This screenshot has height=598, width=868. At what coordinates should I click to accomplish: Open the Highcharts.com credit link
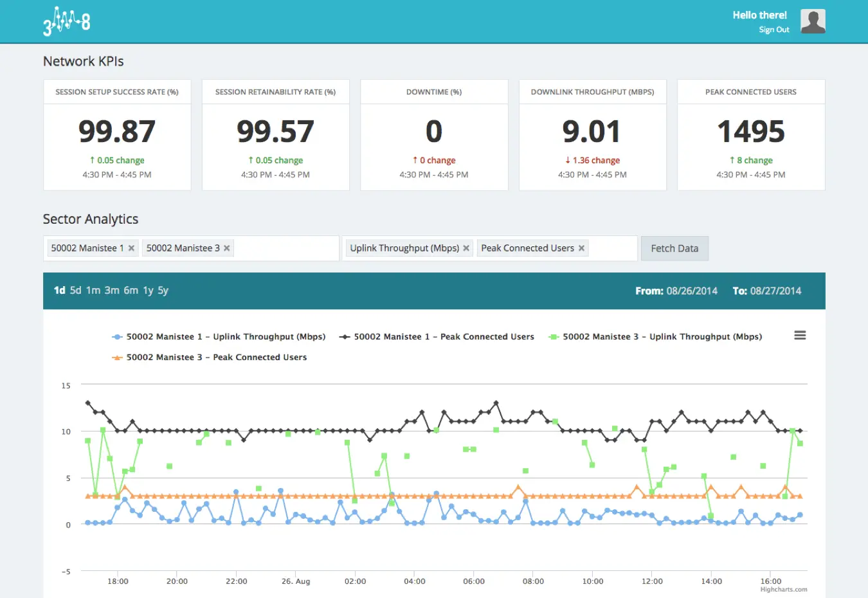pos(783,590)
